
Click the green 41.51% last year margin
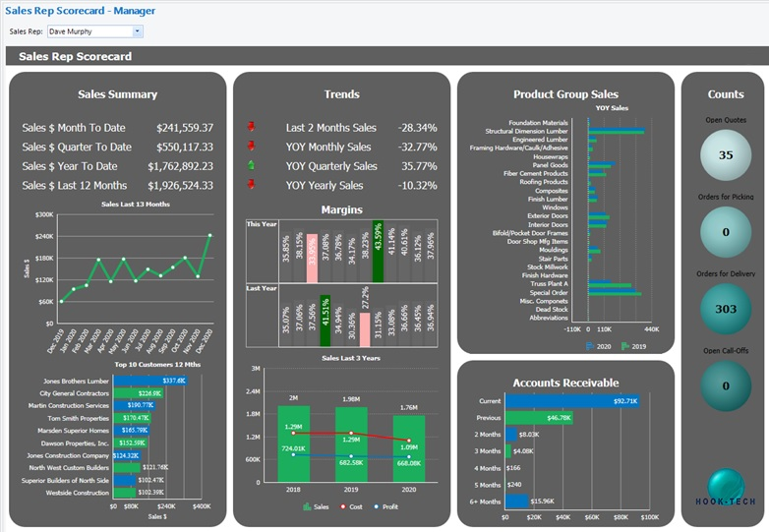325,321
